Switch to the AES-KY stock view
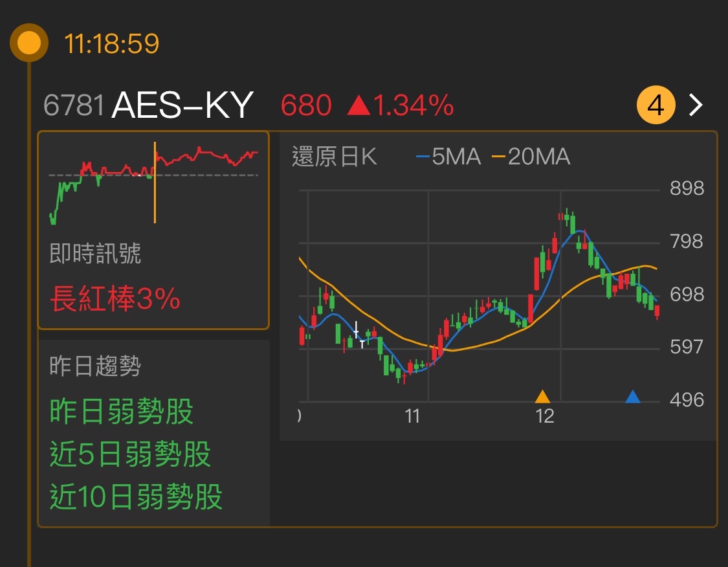Image resolution: width=728 pixels, height=567 pixels. point(181,105)
